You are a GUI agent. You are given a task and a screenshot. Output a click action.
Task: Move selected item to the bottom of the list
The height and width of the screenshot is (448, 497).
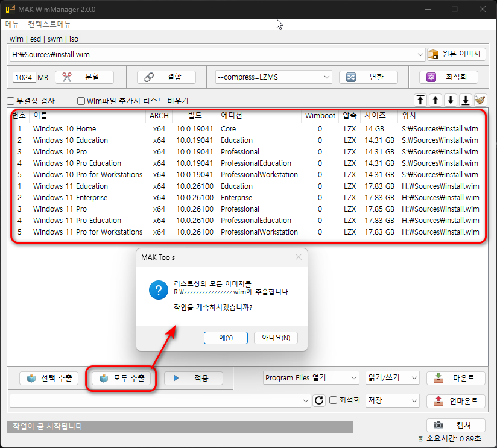click(466, 101)
